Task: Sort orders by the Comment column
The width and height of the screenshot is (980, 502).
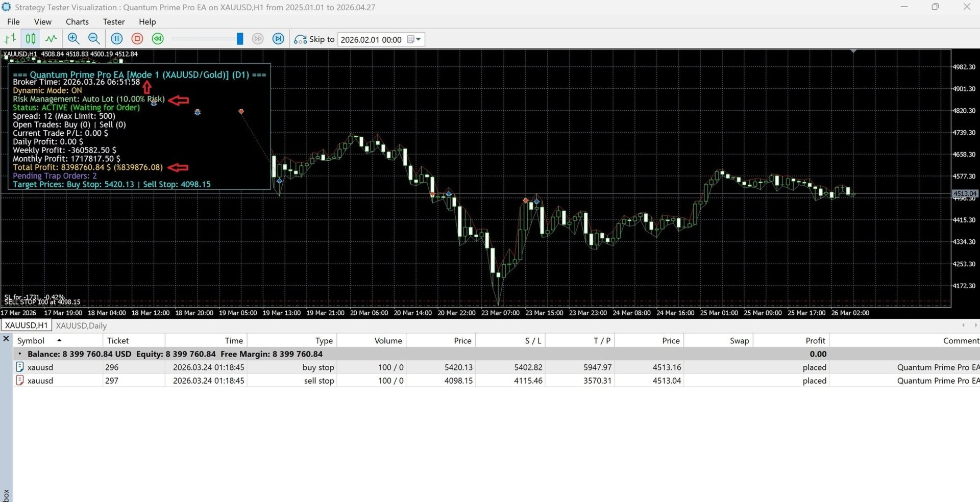Action: (904, 341)
